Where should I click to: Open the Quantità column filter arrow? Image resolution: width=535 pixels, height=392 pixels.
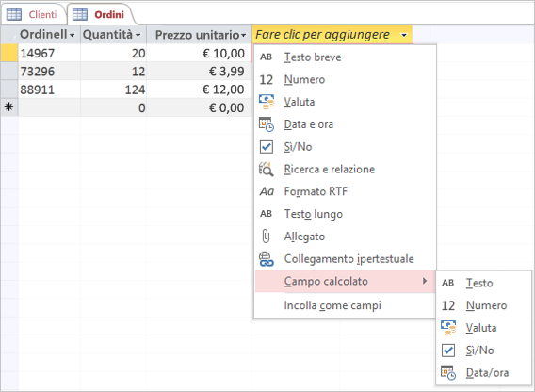138,35
